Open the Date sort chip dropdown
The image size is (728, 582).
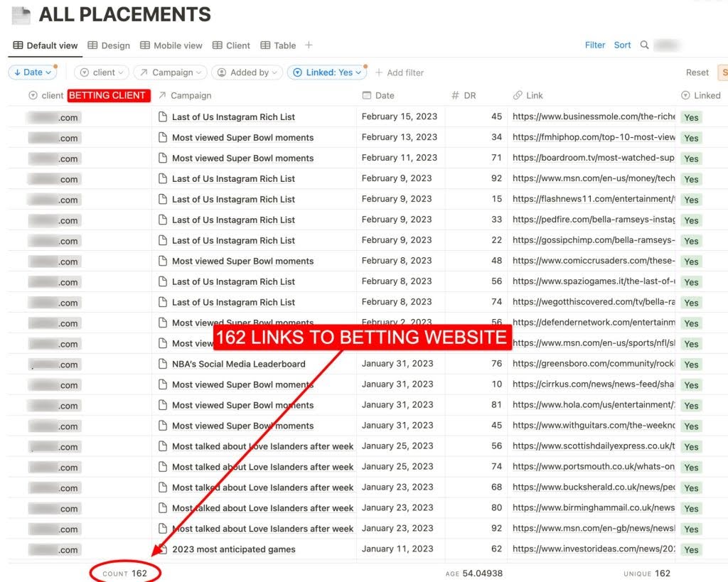pos(33,72)
